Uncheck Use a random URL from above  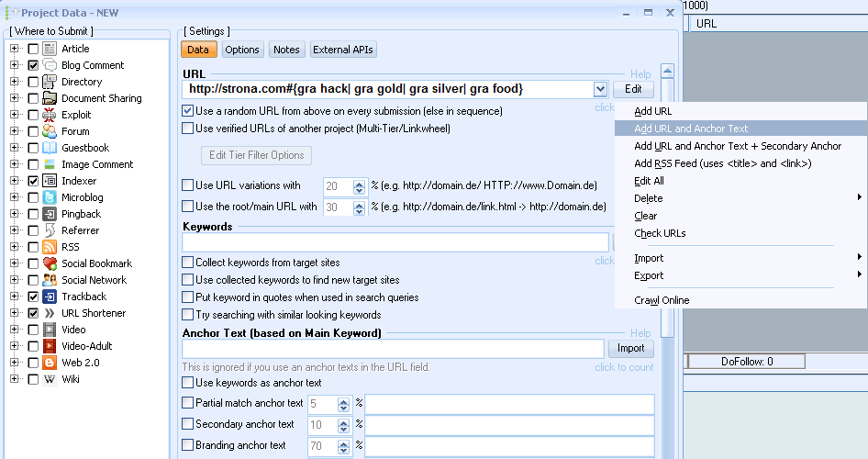click(x=188, y=111)
